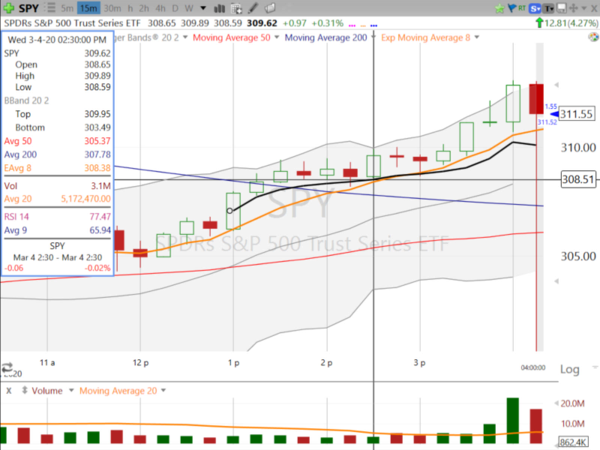The height and width of the screenshot is (450, 600).
Task: Toggle the Log scale button
Action: 570,369
